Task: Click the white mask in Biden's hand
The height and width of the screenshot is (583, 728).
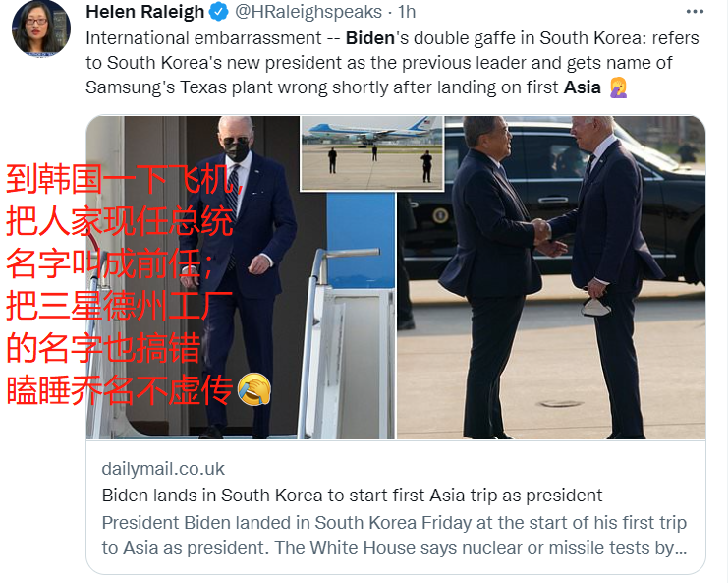Action: pos(595,307)
